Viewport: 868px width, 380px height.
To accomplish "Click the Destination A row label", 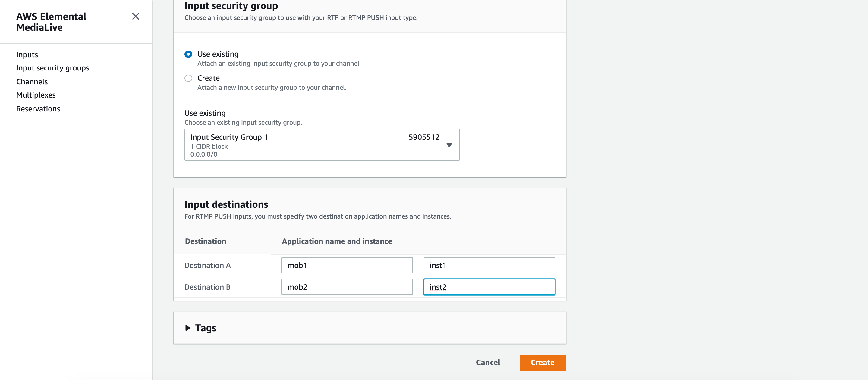I will tap(208, 265).
